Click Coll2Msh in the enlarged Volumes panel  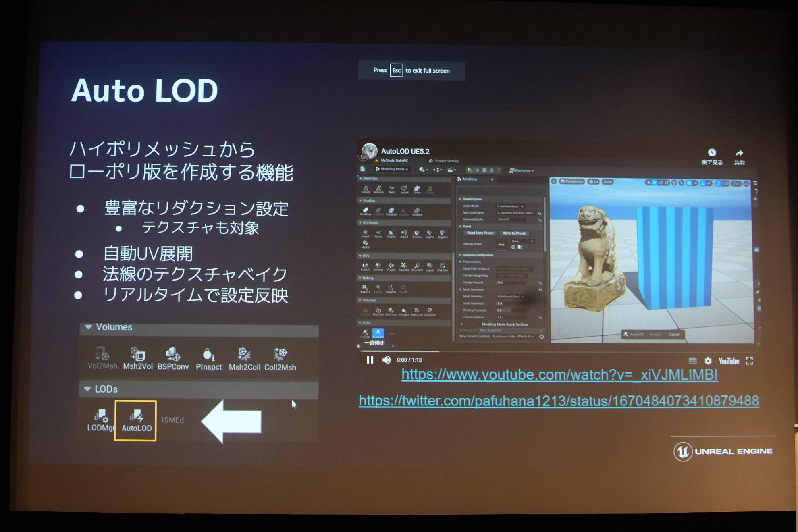280,359
